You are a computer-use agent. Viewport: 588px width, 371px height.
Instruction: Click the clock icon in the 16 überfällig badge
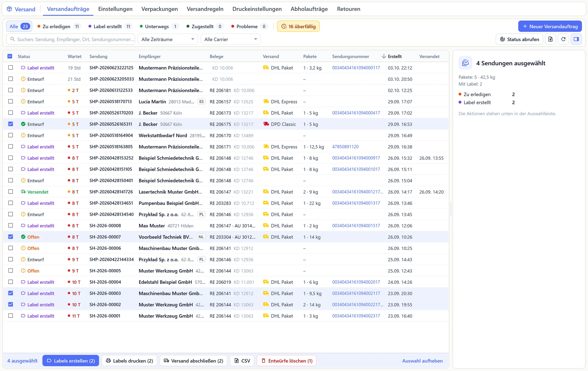[284, 26]
